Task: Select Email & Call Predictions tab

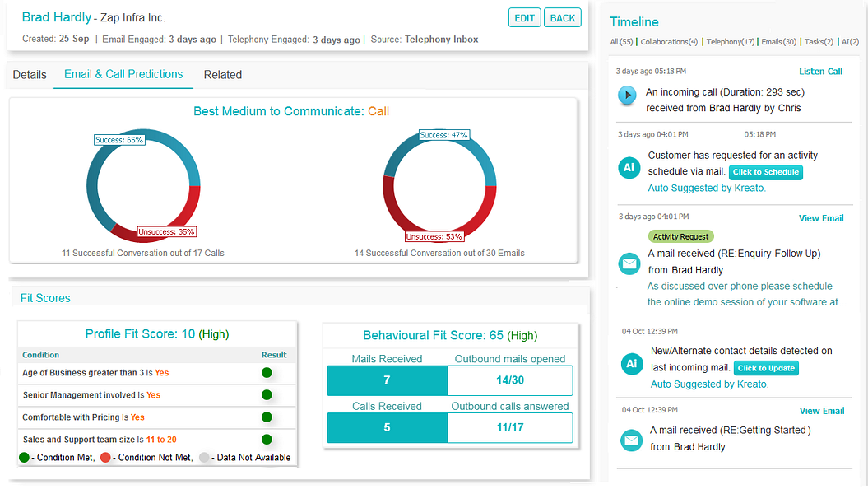Action: (x=123, y=74)
